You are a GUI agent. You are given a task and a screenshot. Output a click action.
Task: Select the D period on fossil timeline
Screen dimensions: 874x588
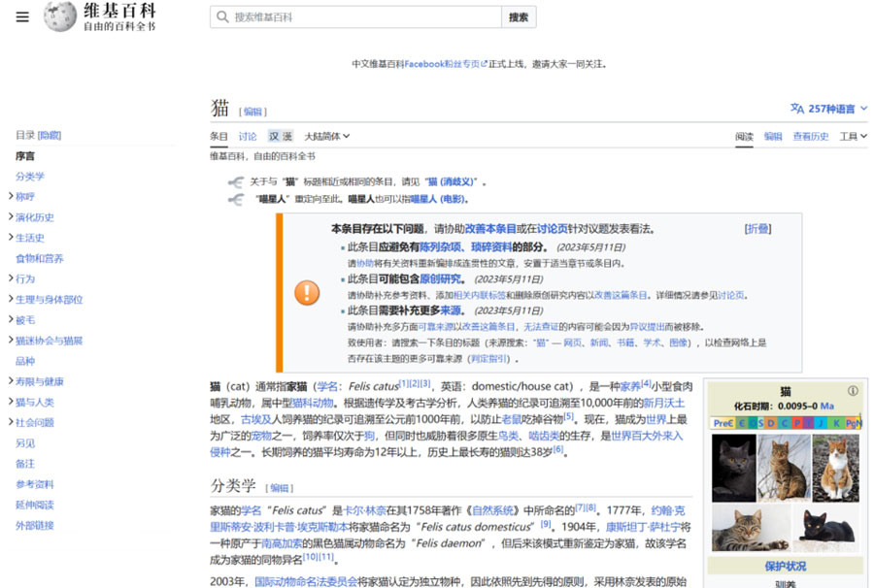point(771,423)
